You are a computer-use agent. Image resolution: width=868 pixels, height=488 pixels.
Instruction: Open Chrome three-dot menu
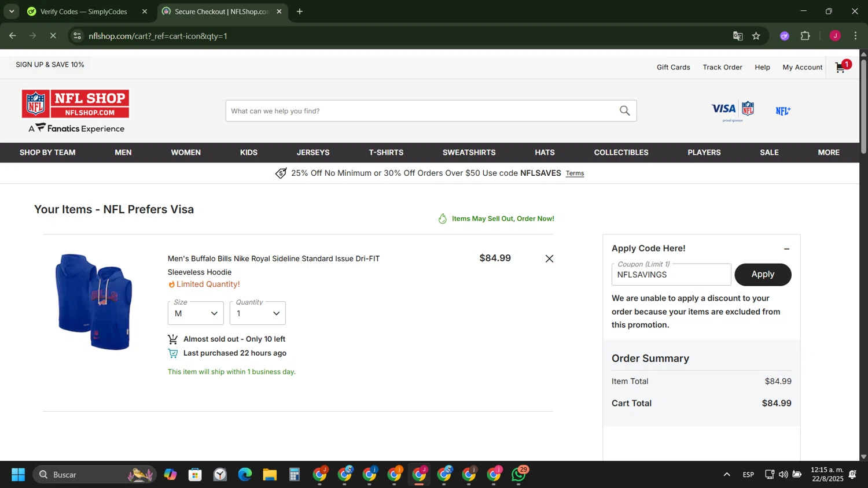pos(855,36)
